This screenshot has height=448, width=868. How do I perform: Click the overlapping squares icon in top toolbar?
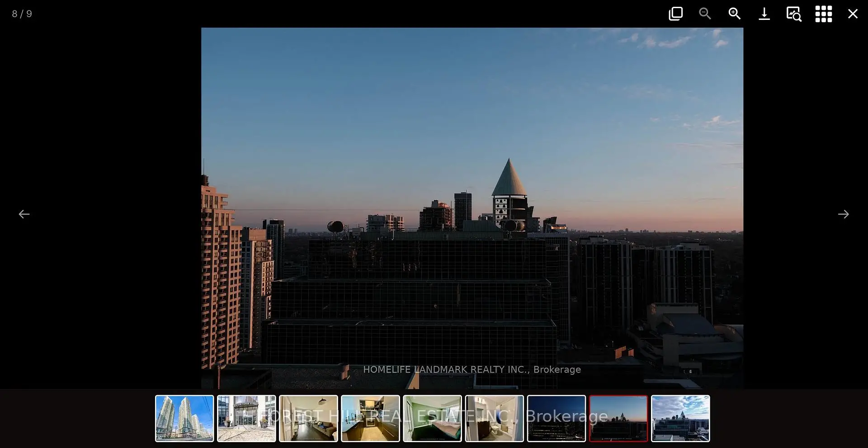[675, 14]
